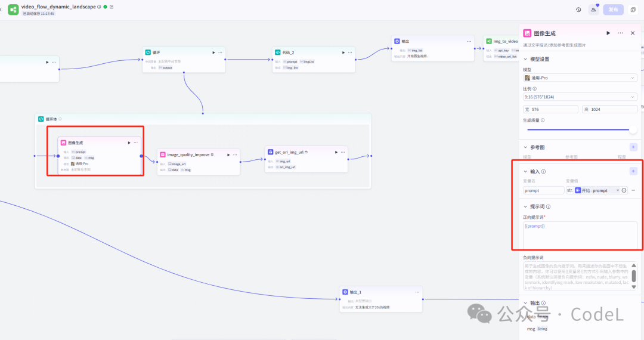Open more options on image_quality_improve node

[236, 155]
